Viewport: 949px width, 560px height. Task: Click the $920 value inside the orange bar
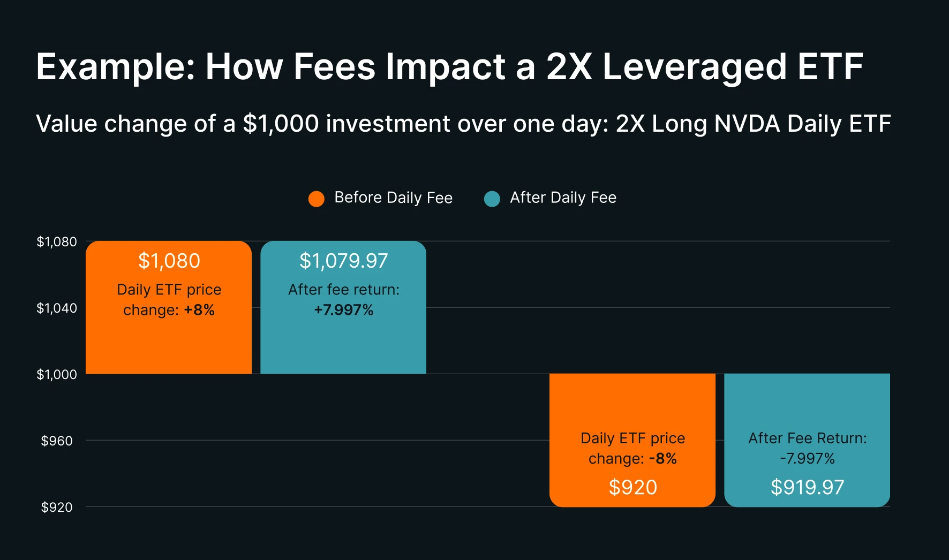click(632, 487)
